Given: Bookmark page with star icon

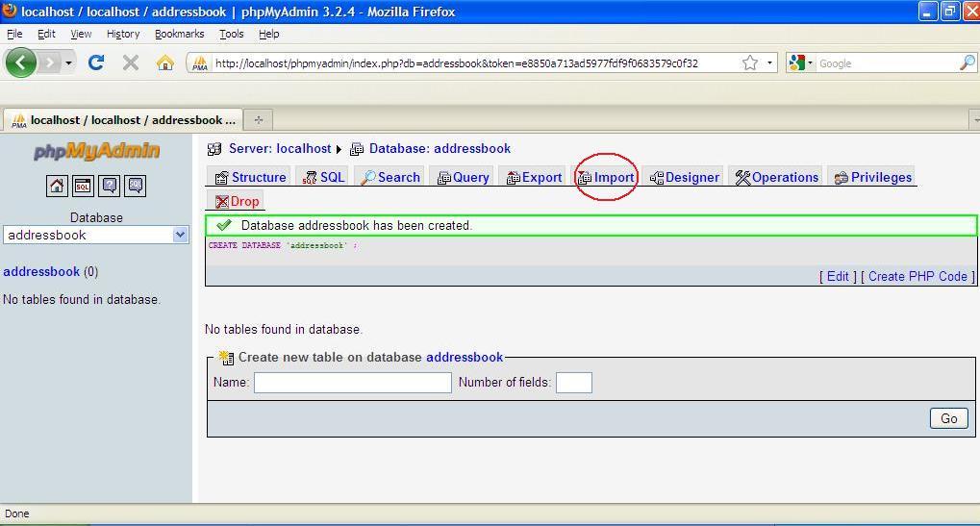Looking at the screenshot, I should click(750, 63).
